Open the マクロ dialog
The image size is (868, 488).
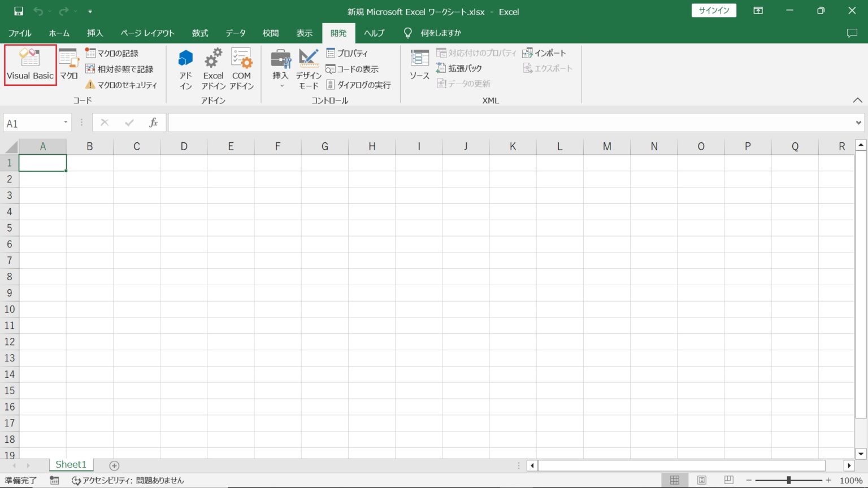pos(68,64)
